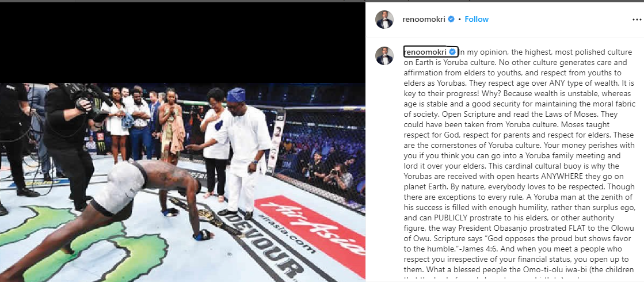The image size is (644, 282).
Task: Follow the renoomokri account
Action: click(477, 20)
